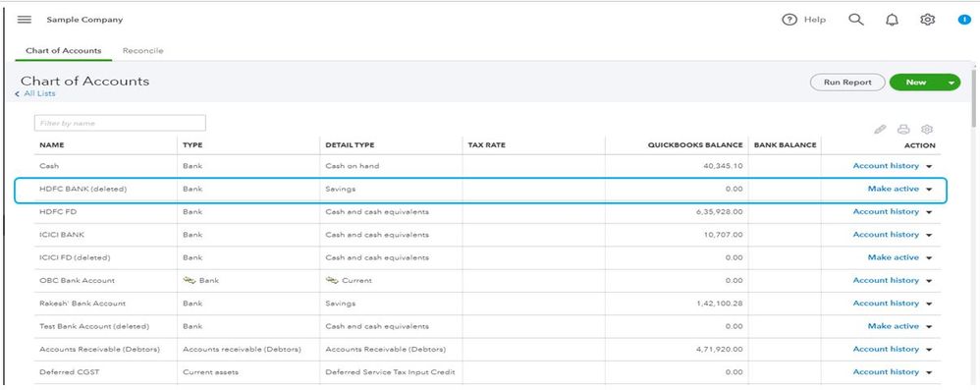Viewport: 980px width, 390px height.
Task: Expand action dropdown for HDFC FD
Action: click(x=929, y=212)
